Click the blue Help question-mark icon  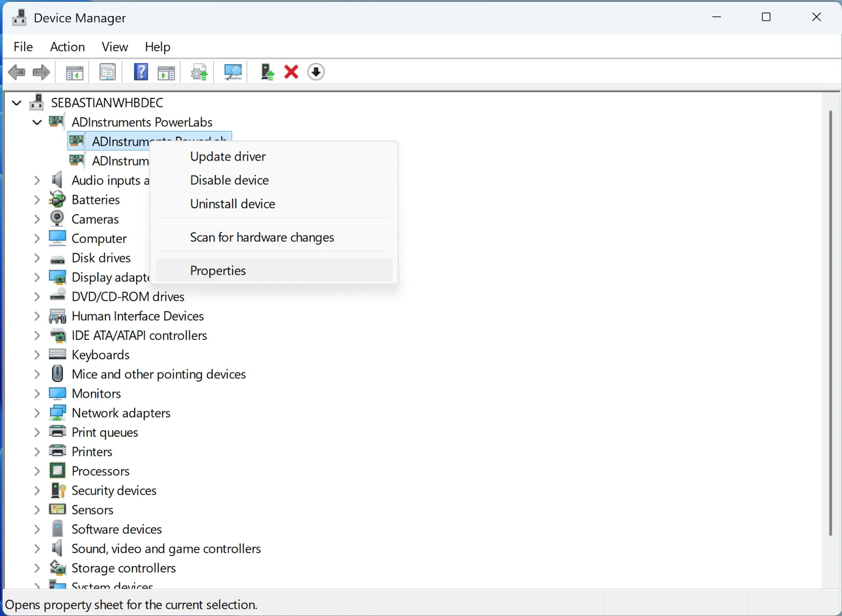(x=141, y=72)
